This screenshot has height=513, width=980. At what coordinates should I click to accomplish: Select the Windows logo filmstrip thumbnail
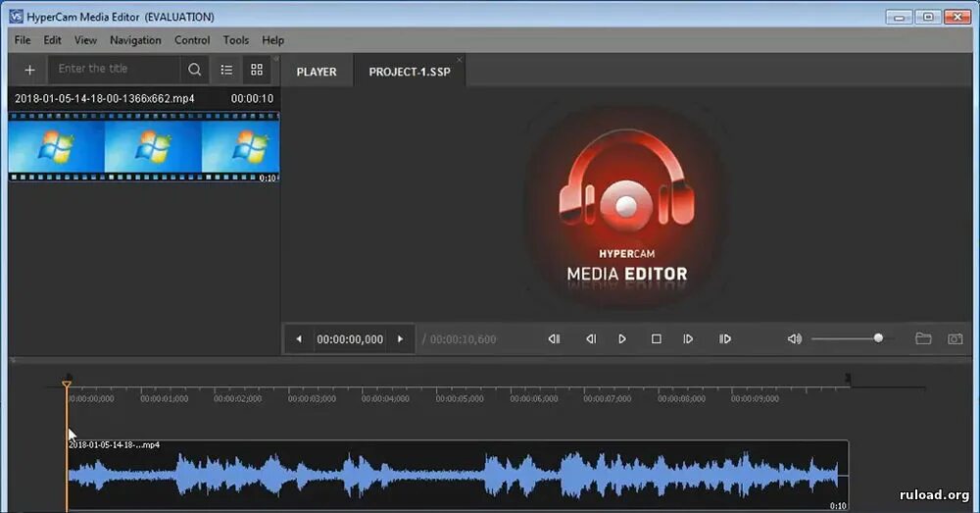[x=144, y=148]
